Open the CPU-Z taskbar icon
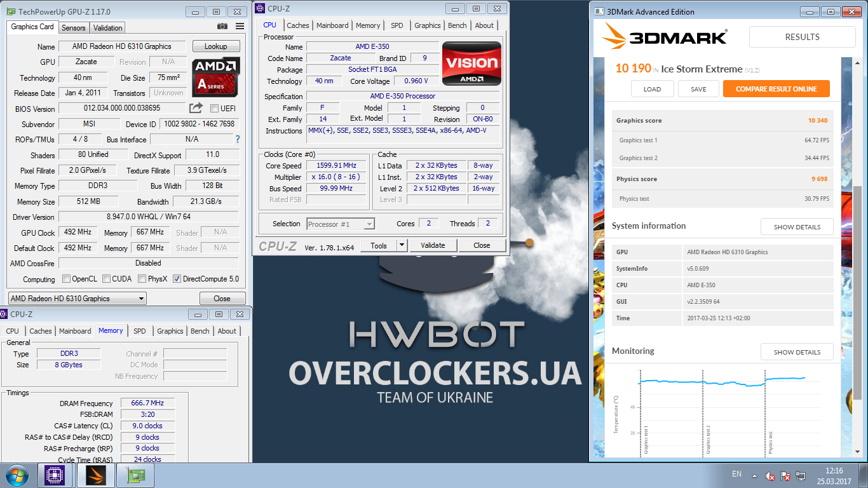This screenshot has height=488, width=868. click(55, 475)
